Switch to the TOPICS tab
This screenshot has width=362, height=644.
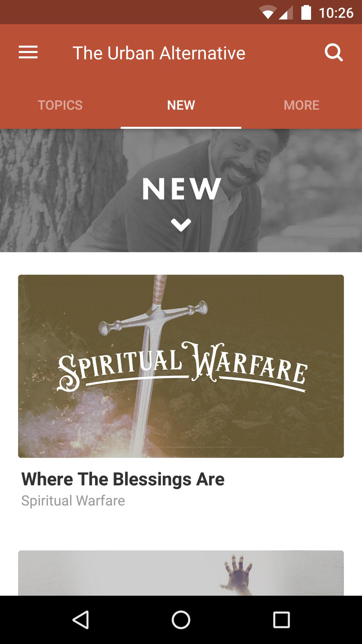coord(60,105)
